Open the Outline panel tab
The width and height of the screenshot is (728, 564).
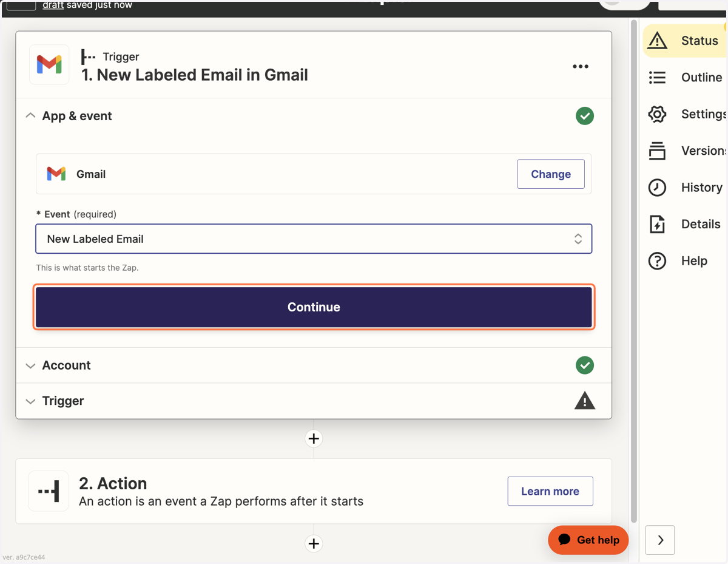685,77
